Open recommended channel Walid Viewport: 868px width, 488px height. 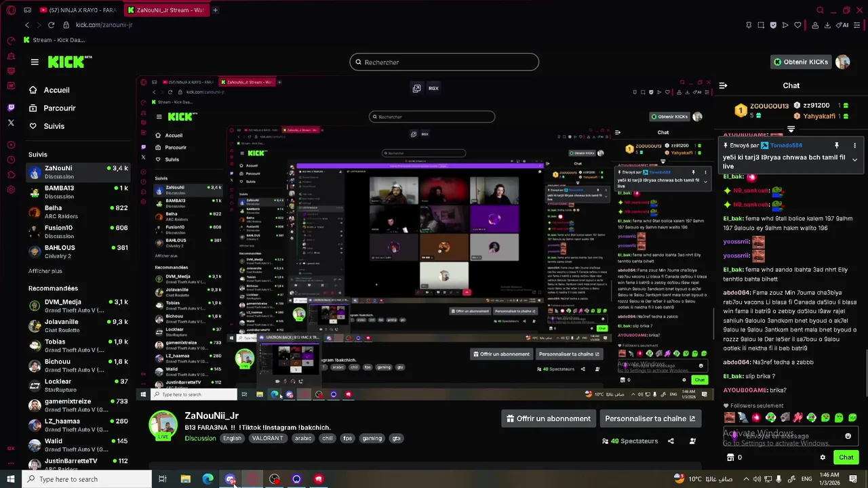[x=78, y=445]
